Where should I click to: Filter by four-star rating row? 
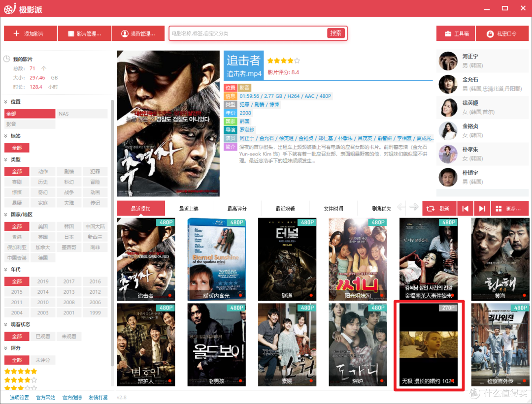21,380
